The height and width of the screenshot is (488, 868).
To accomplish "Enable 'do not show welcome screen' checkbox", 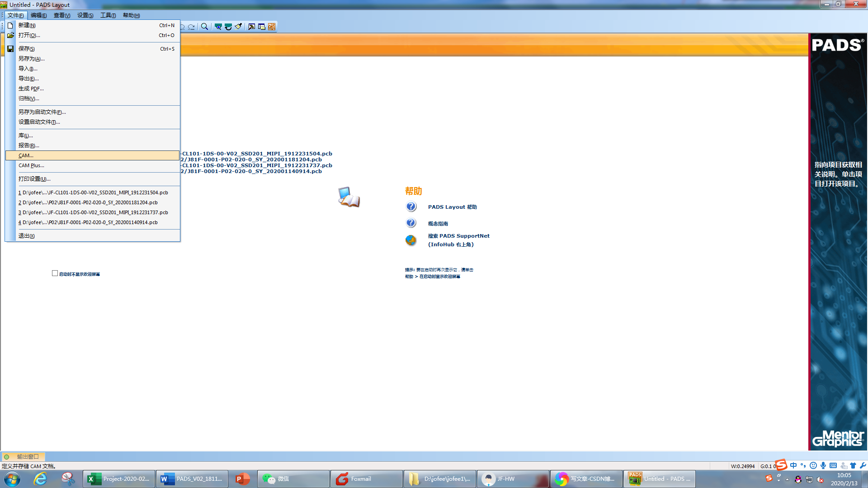I will [55, 273].
